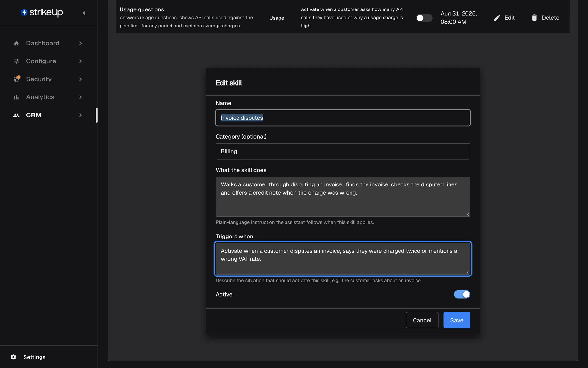Click the strikeUp logo
Viewport: 588px width, 368px height.
(x=42, y=12)
